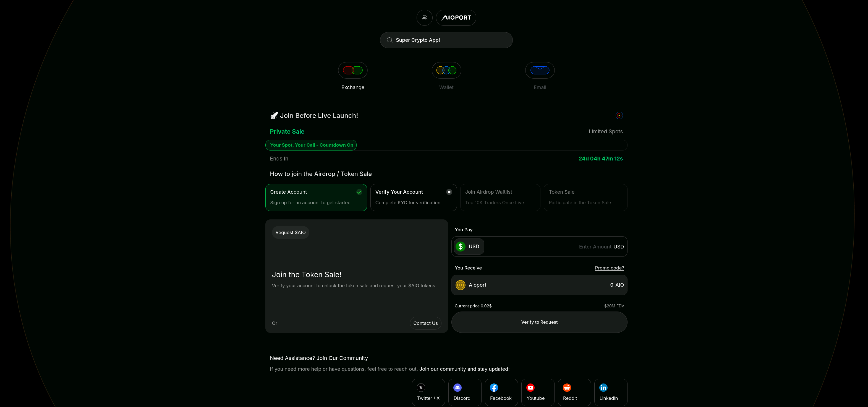This screenshot has height=407, width=868.
Task: Click the Your Spot, Your Call countdown badge
Action: [311, 145]
